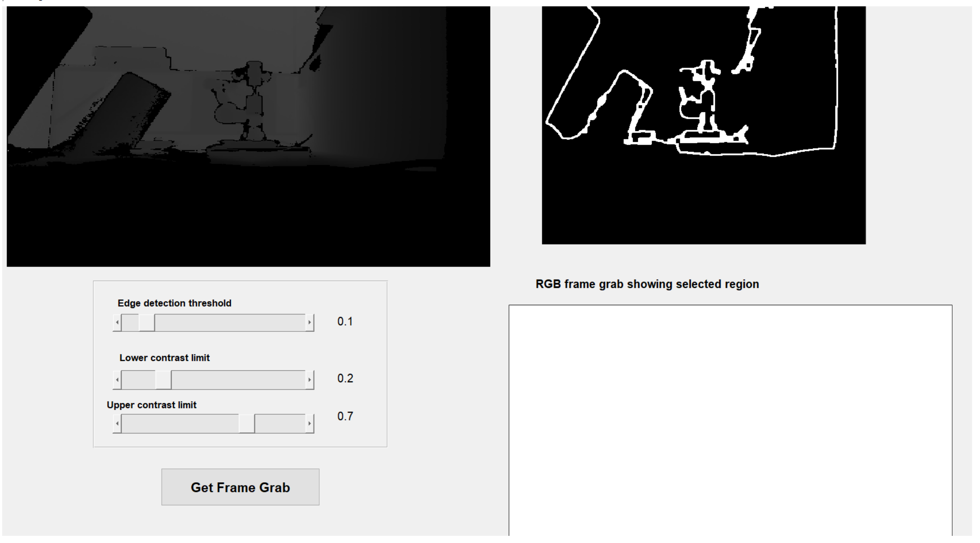Click the 'RGB frame grab showing selected region' label
This screenshot has width=980, height=543.
pyautogui.click(x=647, y=284)
